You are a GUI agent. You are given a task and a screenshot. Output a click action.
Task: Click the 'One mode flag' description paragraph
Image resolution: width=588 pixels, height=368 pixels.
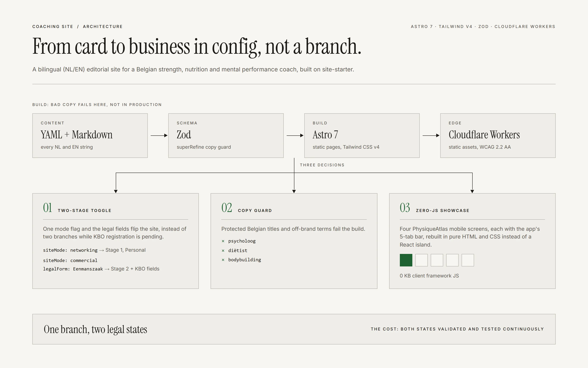(x=115, y=233)
